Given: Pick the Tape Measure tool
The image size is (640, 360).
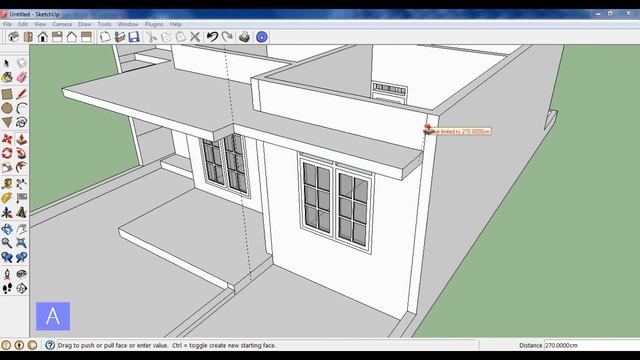Looking at the screenshot, I should [7, 184].
